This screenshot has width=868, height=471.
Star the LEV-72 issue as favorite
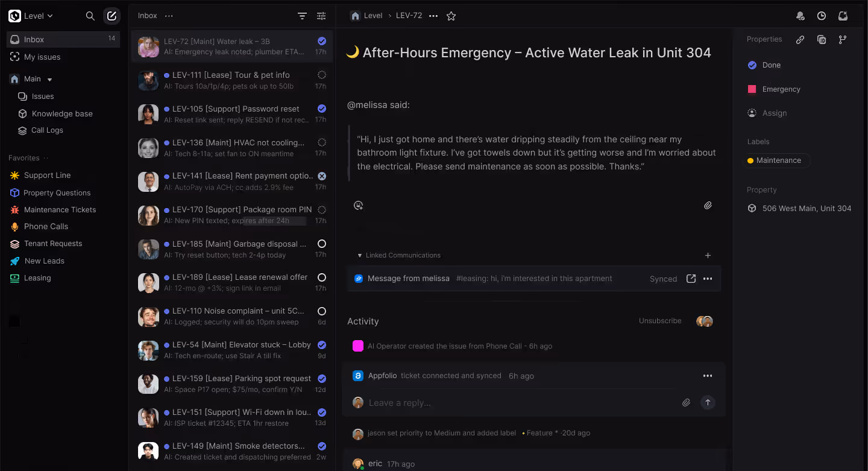click(451, 16)
